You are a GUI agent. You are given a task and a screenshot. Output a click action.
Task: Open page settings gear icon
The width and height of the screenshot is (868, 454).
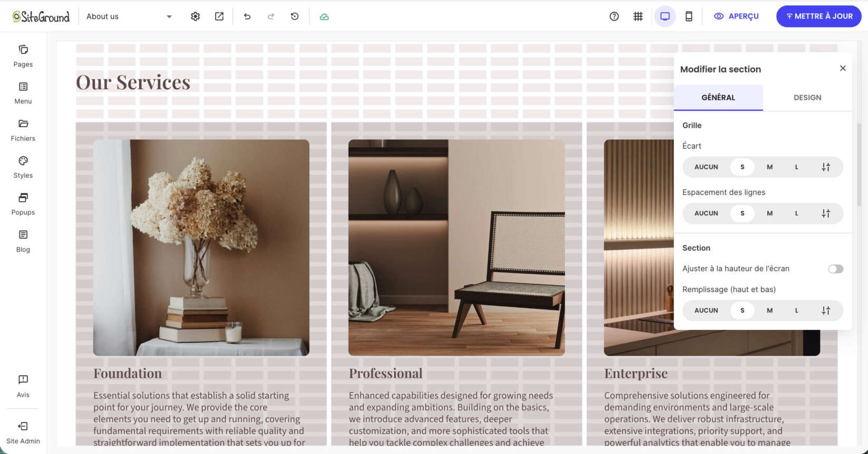(195, 16)
